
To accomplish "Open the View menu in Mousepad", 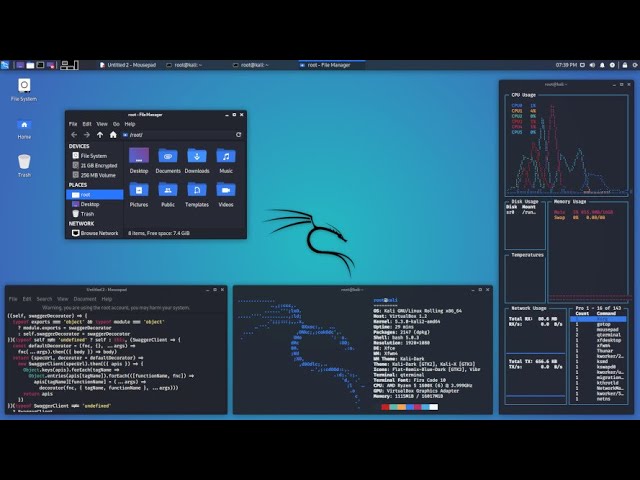I will (62, 299).
